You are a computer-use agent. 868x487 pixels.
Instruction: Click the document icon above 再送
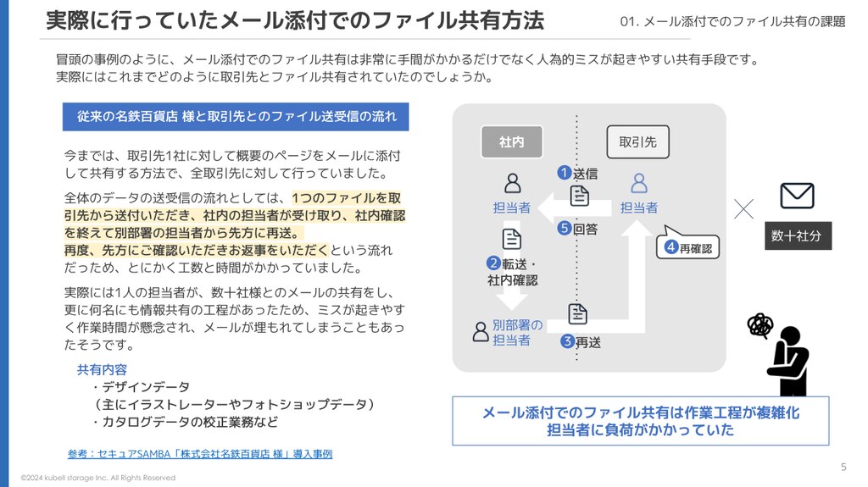(x=577, y=313)
